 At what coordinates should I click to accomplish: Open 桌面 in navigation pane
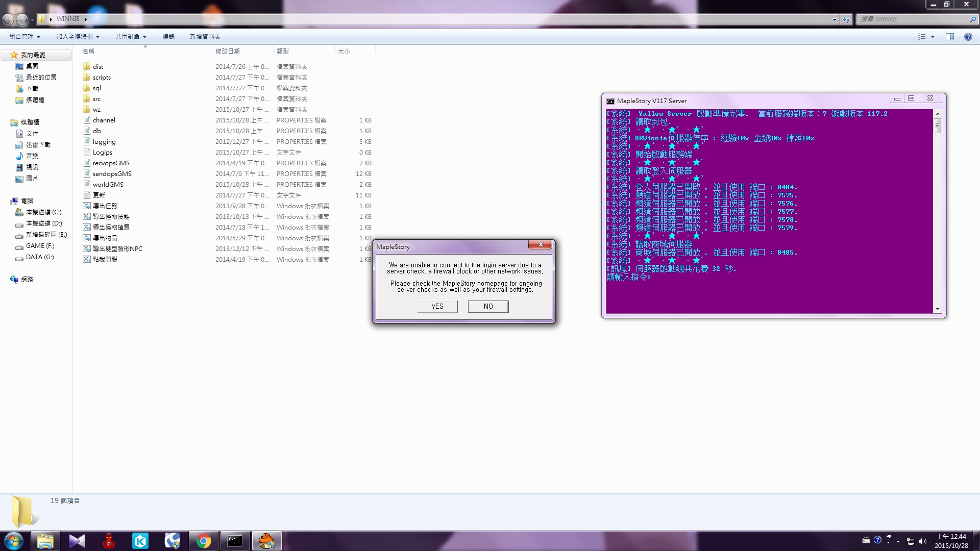(x=32, y=66)
